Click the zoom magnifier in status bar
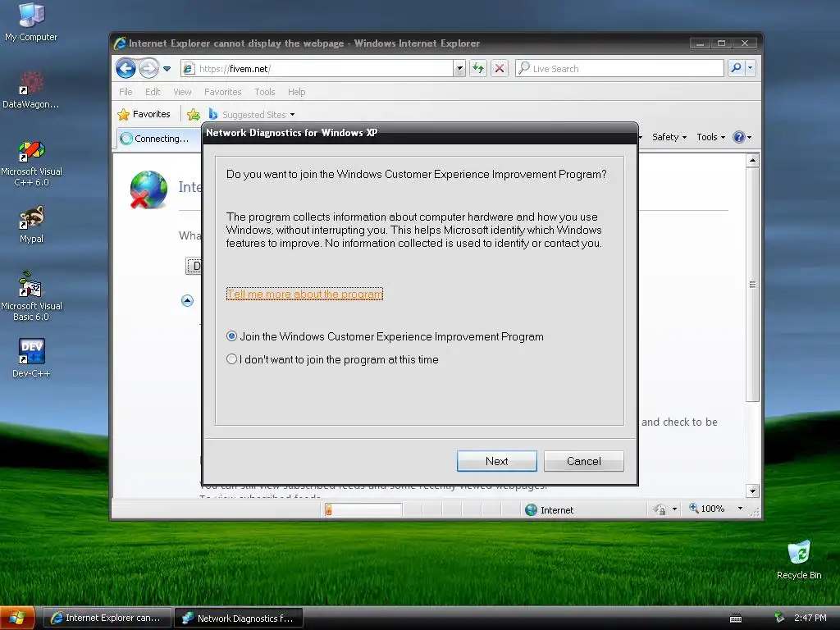 click(694, 508)
